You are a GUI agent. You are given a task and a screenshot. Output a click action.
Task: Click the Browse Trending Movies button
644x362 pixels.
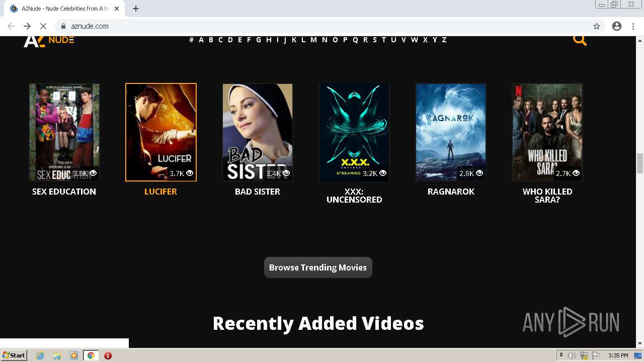coord(318,267)
